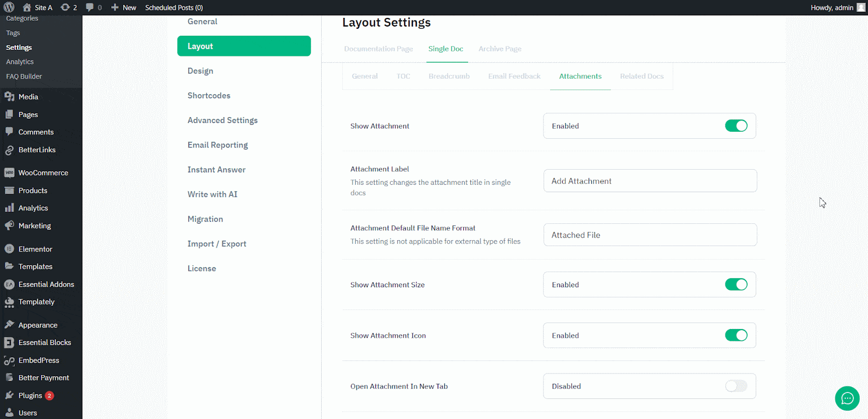Open the Design settings section

200,71
